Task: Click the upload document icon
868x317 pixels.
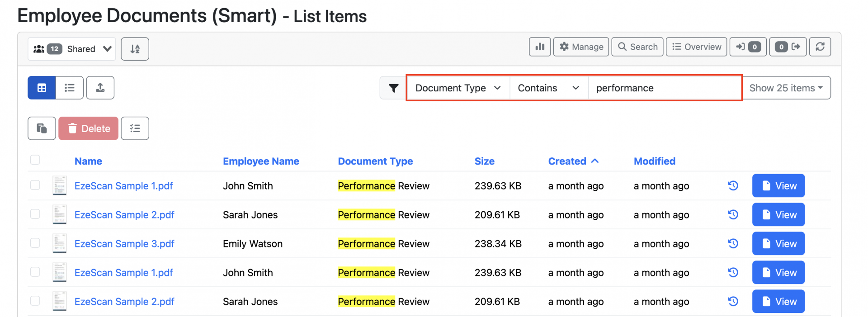Action: [x=100, y=88]
